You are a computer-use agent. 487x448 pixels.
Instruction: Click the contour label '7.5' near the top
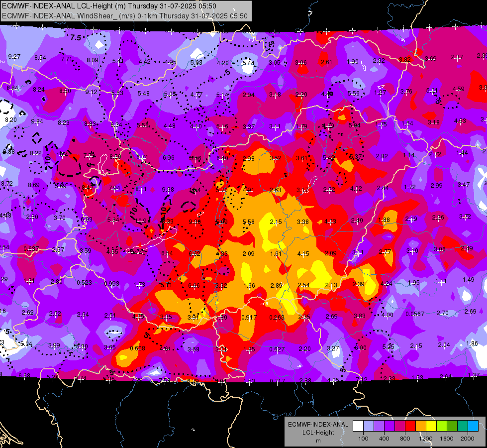pos(76,38)
